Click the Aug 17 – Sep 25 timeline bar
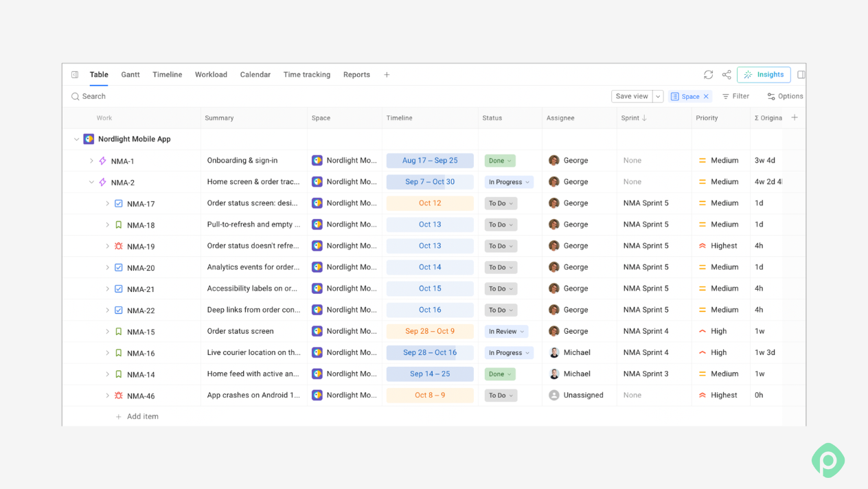The height and width of the screenshot is (489, 868). pos(430,161)
